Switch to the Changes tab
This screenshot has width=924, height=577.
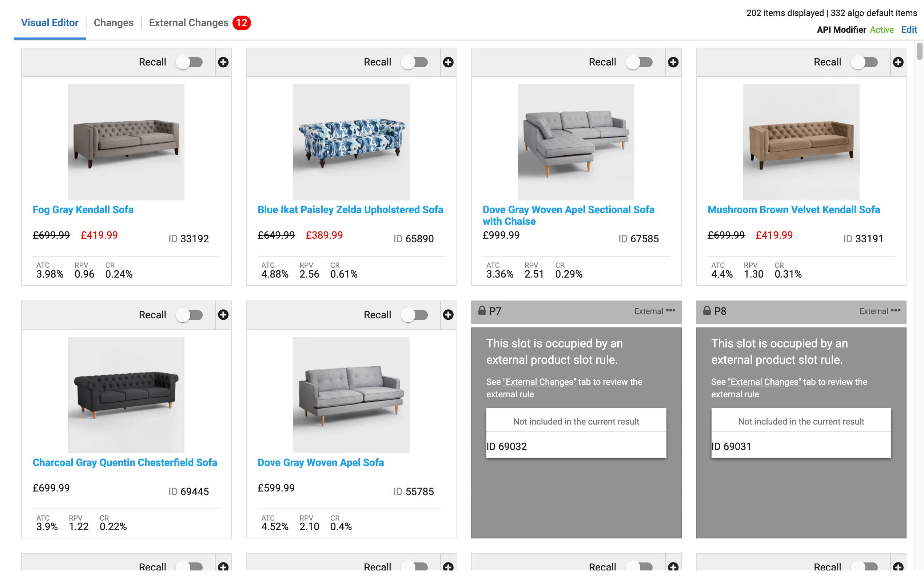(113, 23)
